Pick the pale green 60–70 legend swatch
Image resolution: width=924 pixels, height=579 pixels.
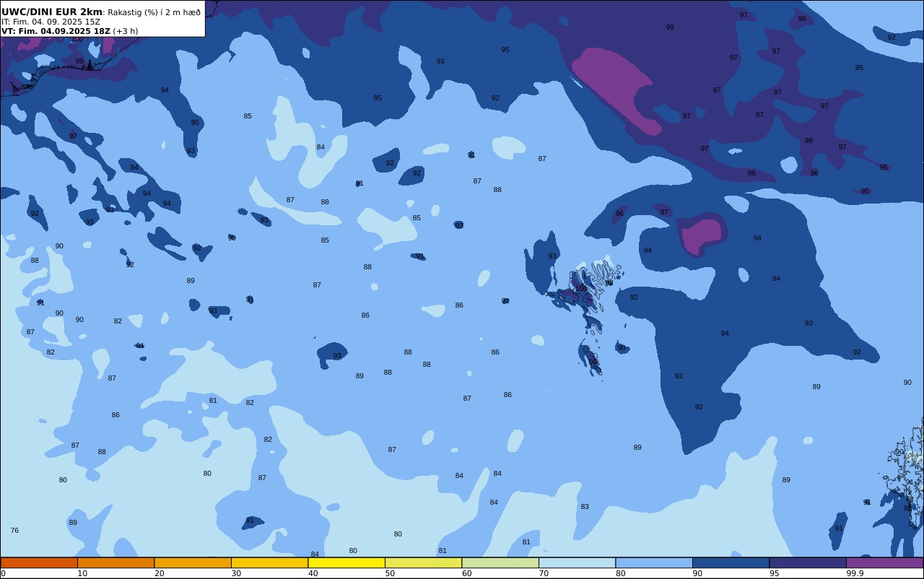500,562
